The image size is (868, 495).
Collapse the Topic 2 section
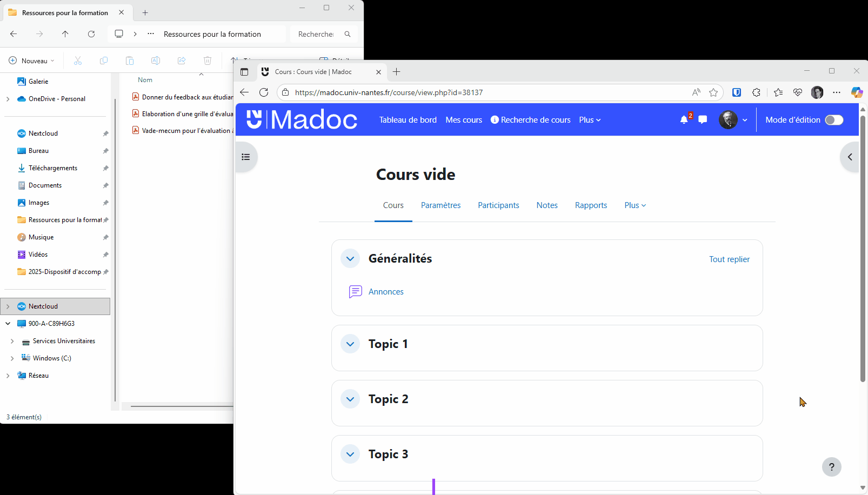click(350, 399)
